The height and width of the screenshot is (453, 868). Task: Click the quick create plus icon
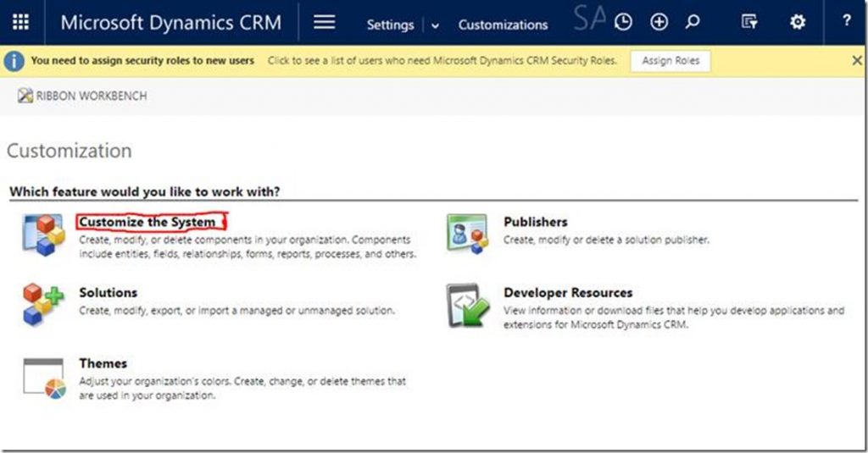tap(659, 23)
